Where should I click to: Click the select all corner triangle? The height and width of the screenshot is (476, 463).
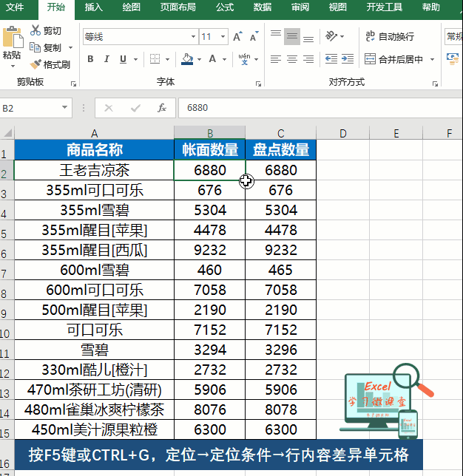(7, 133)
